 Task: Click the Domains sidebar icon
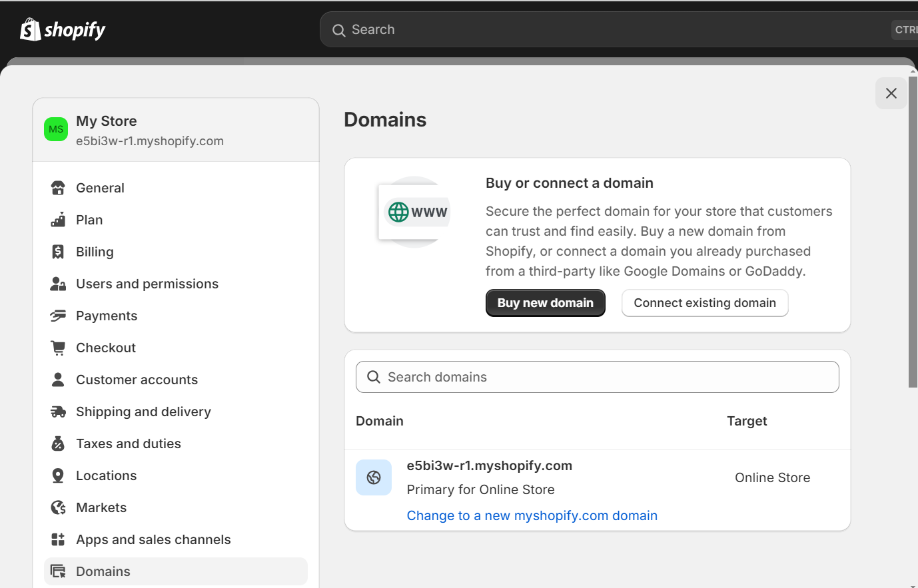click(x=58, y=571)
